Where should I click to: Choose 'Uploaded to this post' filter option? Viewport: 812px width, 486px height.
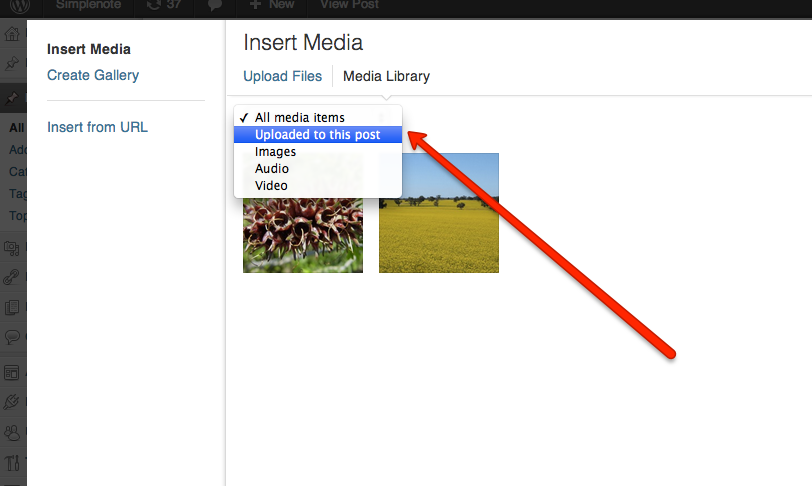[318, 135]
